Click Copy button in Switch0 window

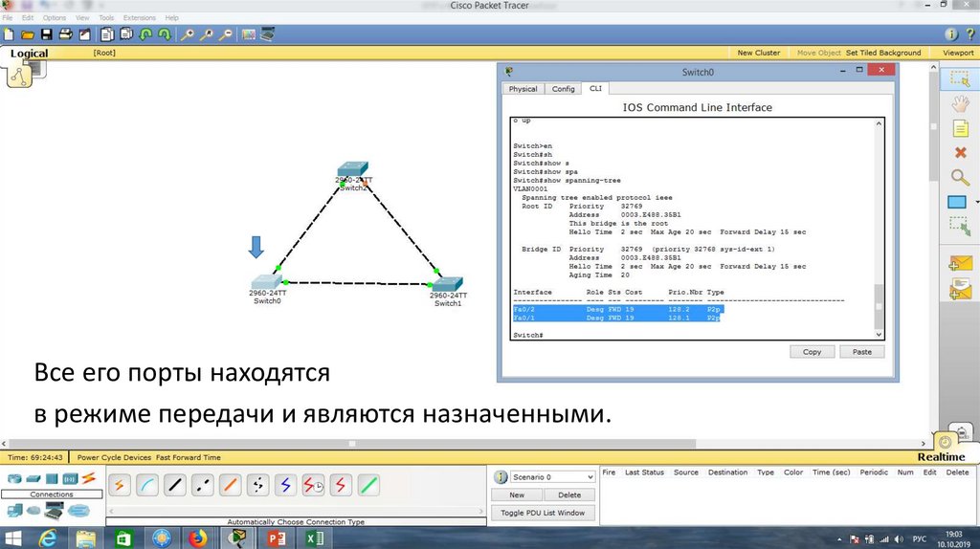812,352
